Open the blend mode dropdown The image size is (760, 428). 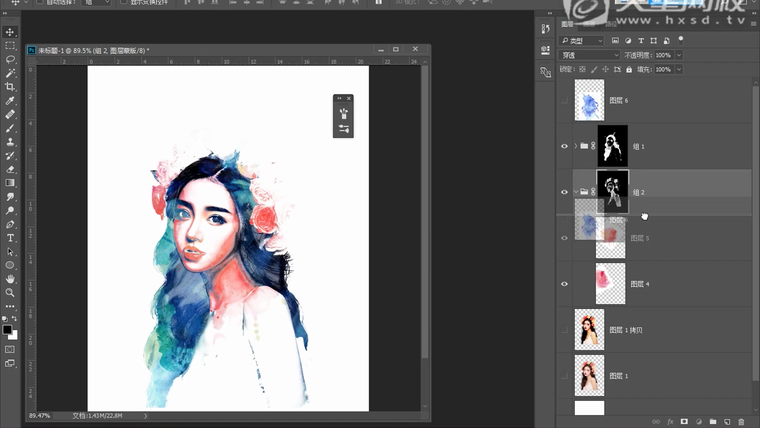pyautogui.click(x=587, y=55)
